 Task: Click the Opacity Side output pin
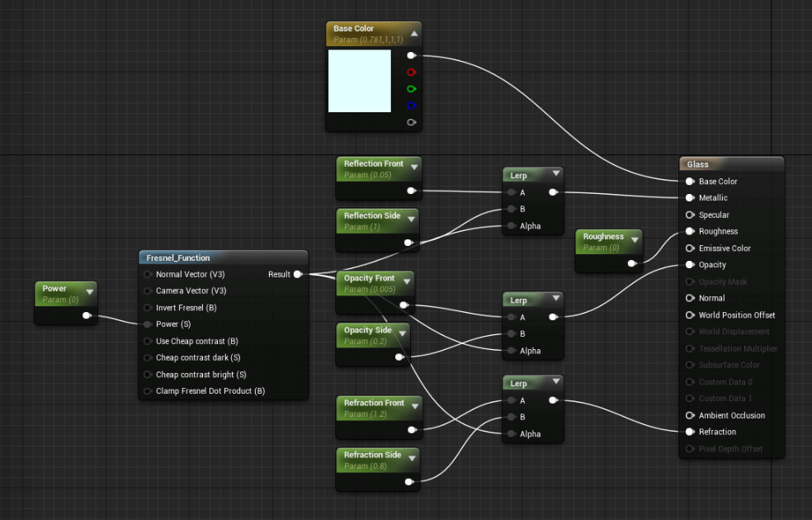coord(399,357)
